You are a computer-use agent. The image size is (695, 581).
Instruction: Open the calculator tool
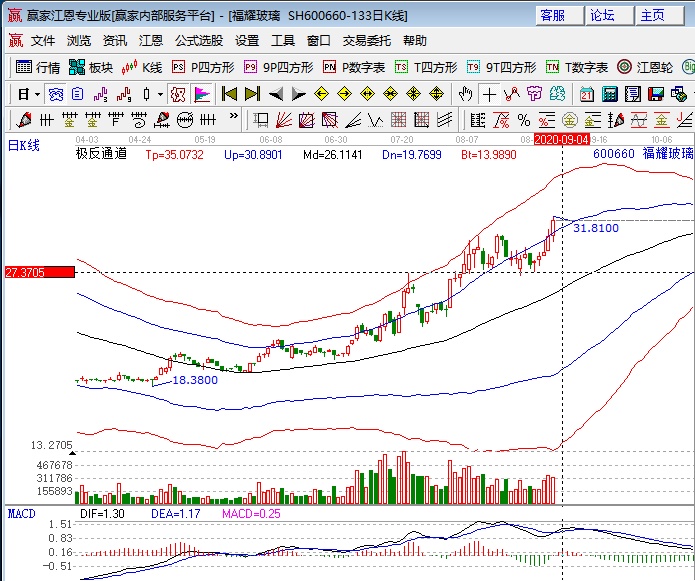(610, 94)
